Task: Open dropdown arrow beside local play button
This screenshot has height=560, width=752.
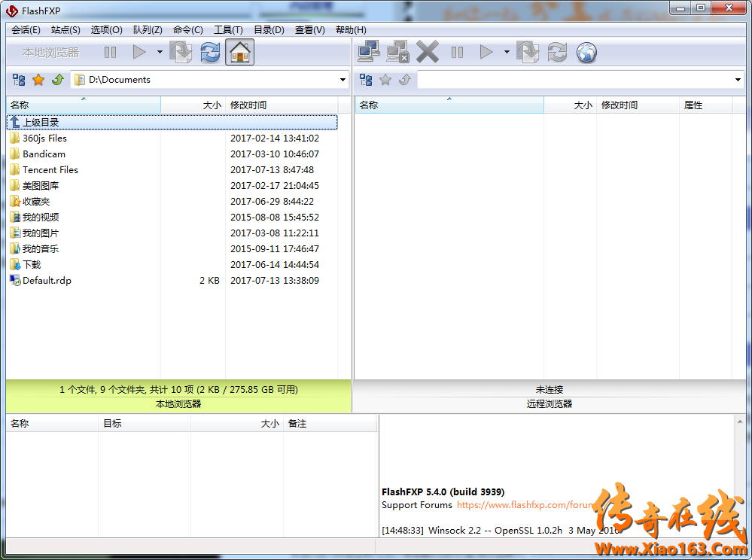Action: pyautogui.click(x=160, y=52)
